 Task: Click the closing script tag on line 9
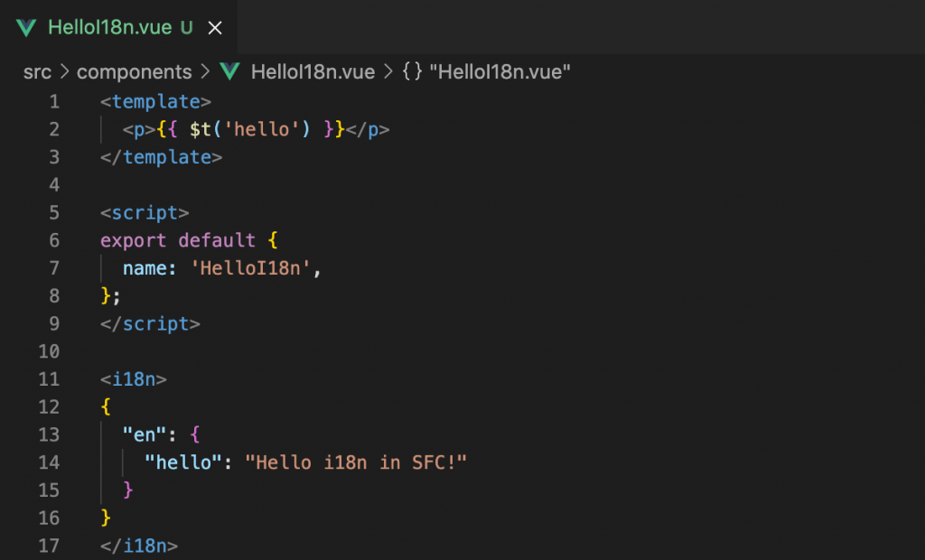pos(150,323)
